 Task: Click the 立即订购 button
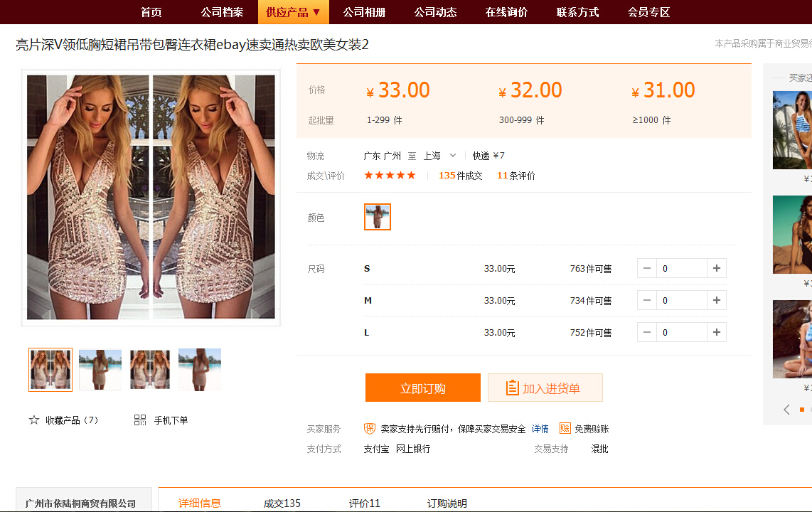tap(423, 388)
